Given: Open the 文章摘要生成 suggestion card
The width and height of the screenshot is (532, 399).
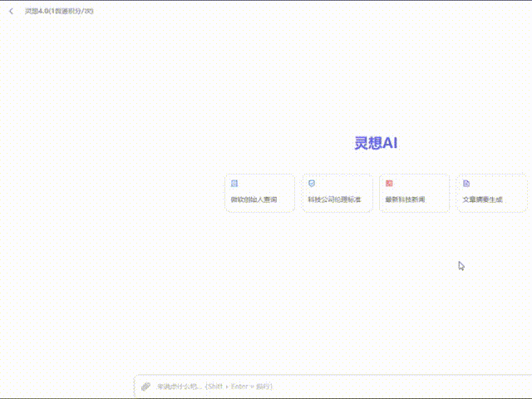Looking at the screenshot, I should point(491,194).
